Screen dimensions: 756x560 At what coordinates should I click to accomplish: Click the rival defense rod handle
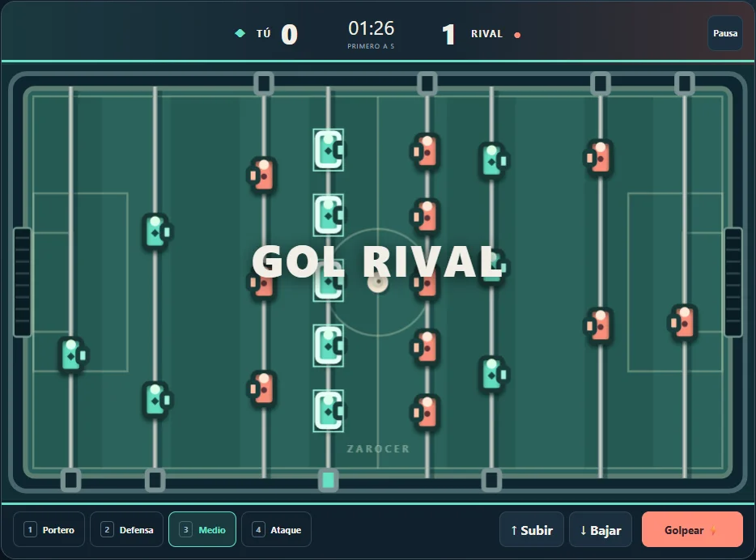(601, 84)
